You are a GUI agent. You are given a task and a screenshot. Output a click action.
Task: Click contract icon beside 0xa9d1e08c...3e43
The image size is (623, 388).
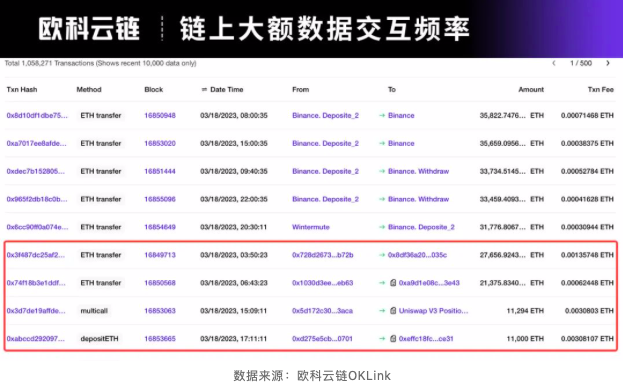click(393, 283)
